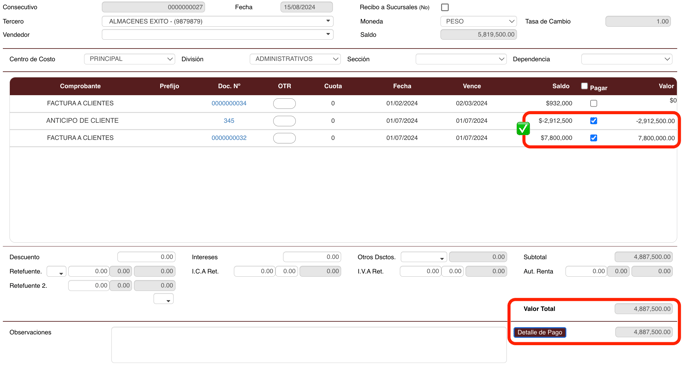The height and width of the screenshot is (375, 688).
Task: Click first Aut. Renta value field
Action: [586, 271]
